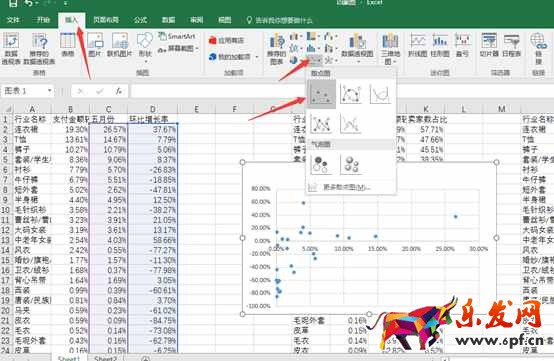Insert a Line sparkline (折线图)
Viewport: 554px width, 361px height.
click(418, 45)
